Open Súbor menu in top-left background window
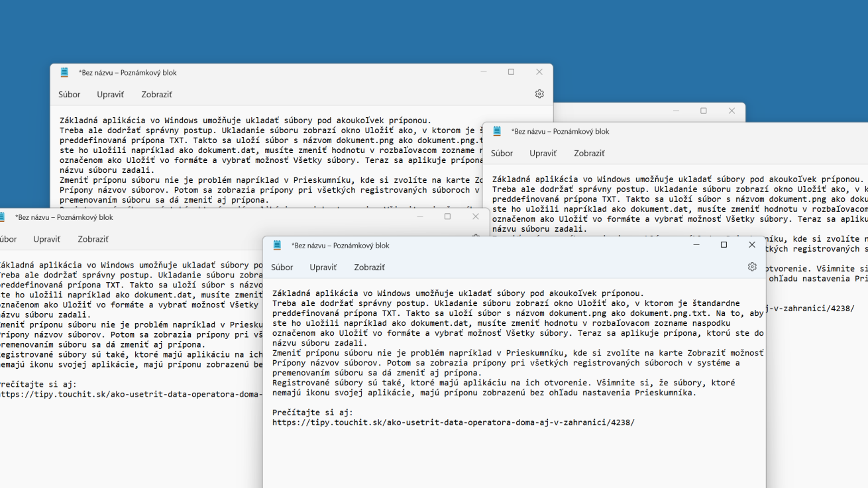 point(69,95)
